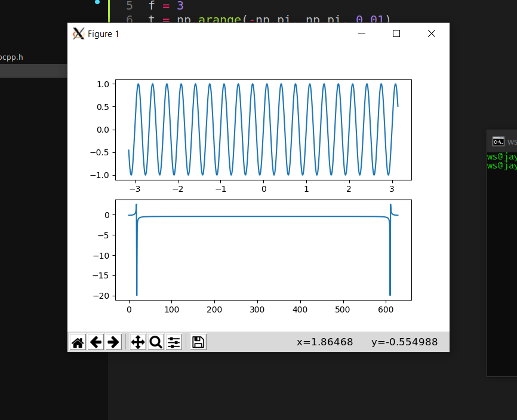Expand the terminal window titlebar area

(503, 142)
